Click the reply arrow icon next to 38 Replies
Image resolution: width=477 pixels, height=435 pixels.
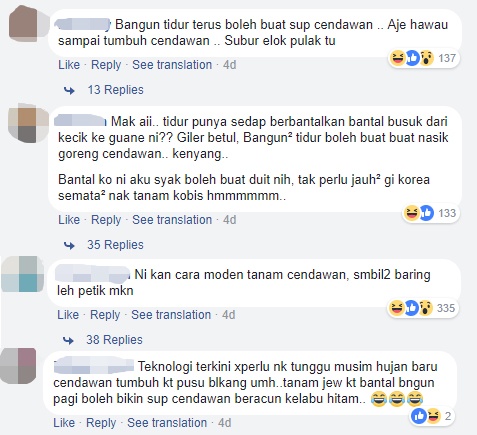point(68,340)
